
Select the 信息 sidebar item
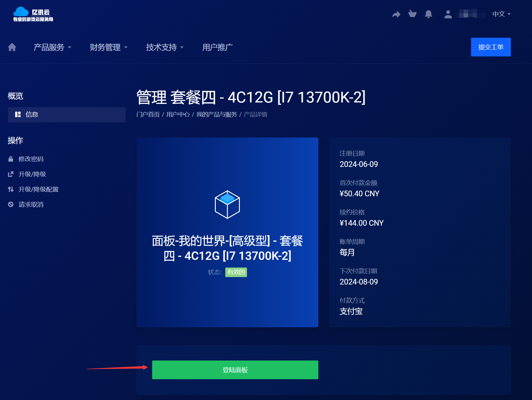(67, 115)
